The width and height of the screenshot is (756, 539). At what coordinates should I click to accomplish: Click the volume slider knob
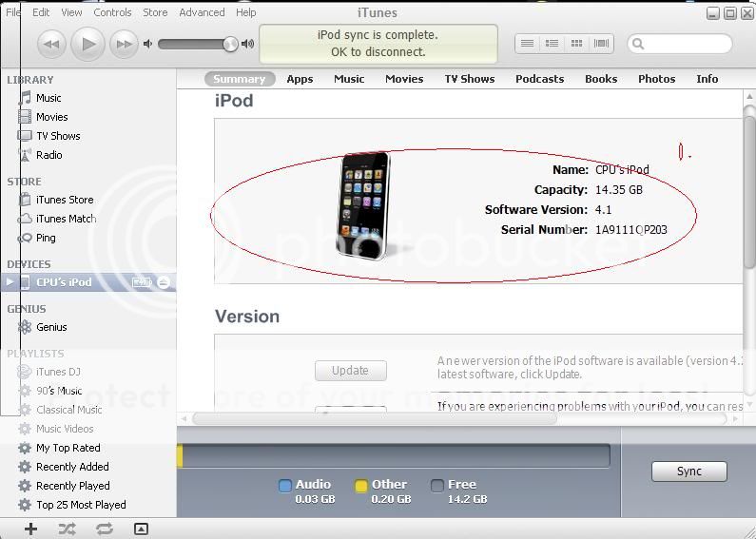230,44
